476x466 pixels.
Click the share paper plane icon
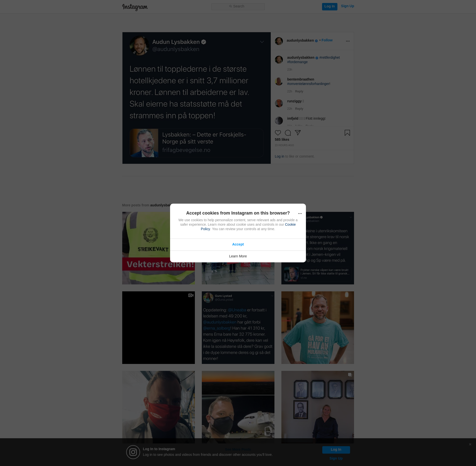tap(298, 133)
